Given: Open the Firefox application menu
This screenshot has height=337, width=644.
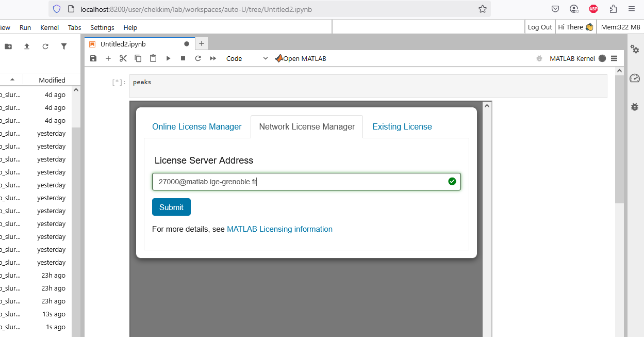Looking at the screenshot, I should point(632,9).
